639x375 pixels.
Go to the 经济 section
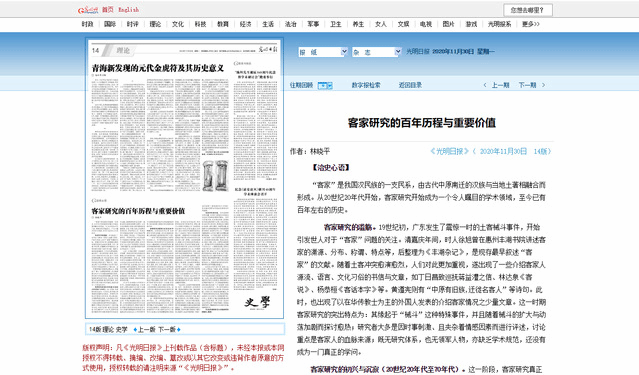[245, 24]
